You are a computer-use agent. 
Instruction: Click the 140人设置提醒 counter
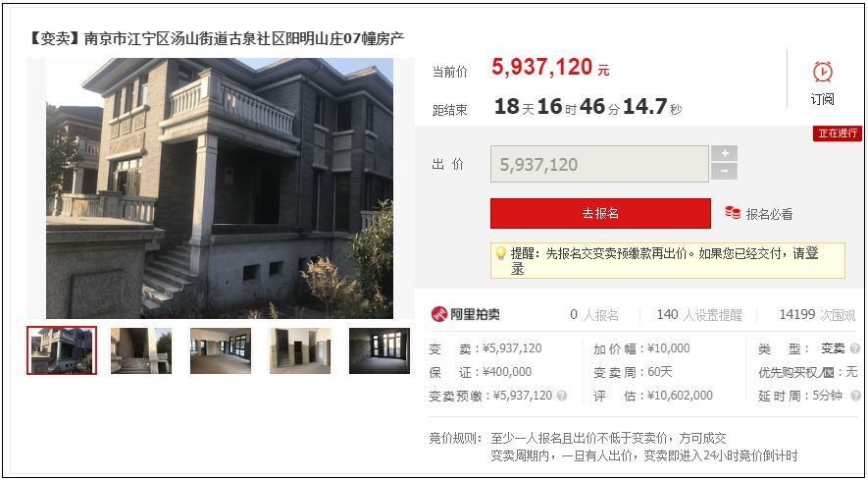coord(699,315)
